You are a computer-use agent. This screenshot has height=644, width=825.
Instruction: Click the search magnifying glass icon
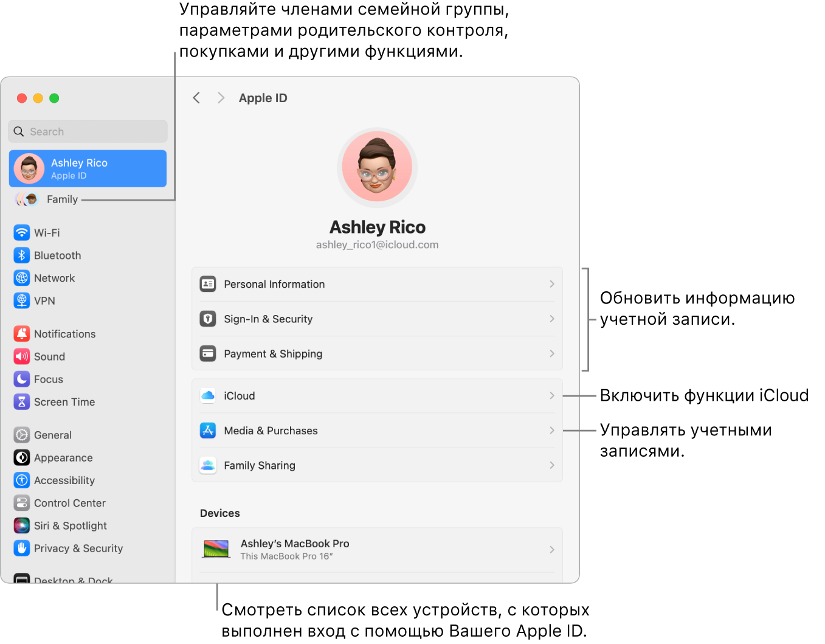(x=19, y=131)
